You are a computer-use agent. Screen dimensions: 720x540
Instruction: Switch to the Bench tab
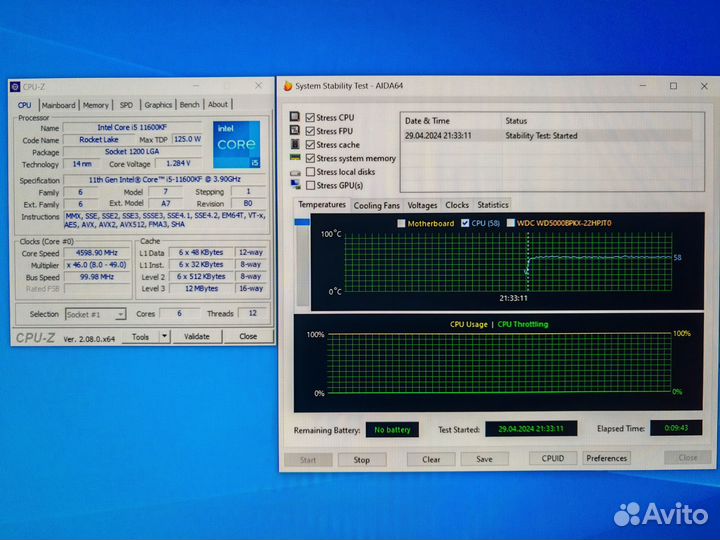click(190, 105)
